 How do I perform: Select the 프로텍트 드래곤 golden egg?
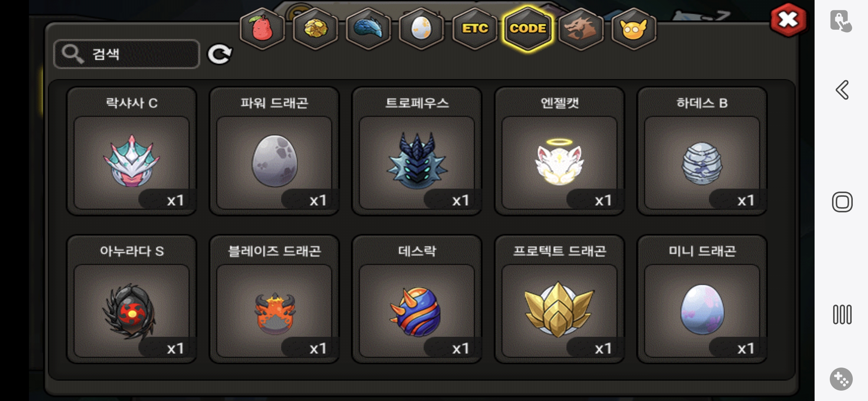[x=559, y=299]
